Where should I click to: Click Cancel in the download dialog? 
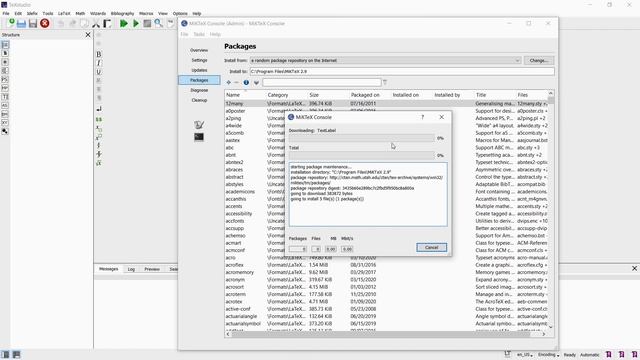431,247
